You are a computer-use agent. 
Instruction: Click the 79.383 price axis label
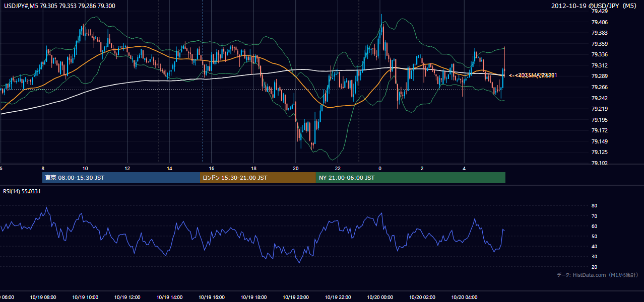coord(599,33)
